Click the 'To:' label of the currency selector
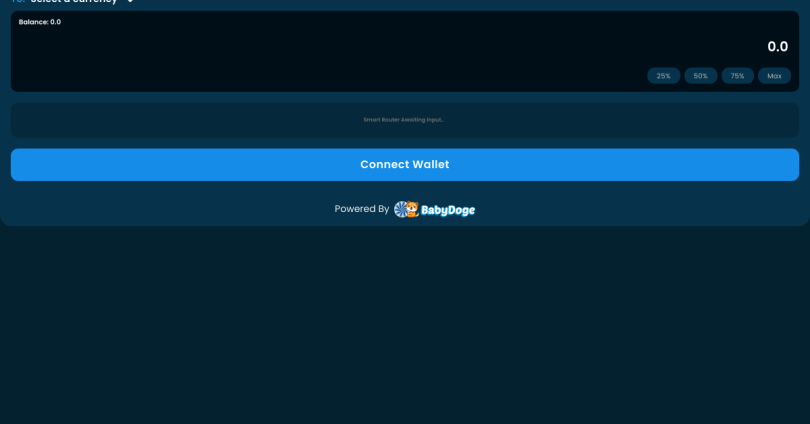The image size is (810, 424). click(x=18, y=2)
